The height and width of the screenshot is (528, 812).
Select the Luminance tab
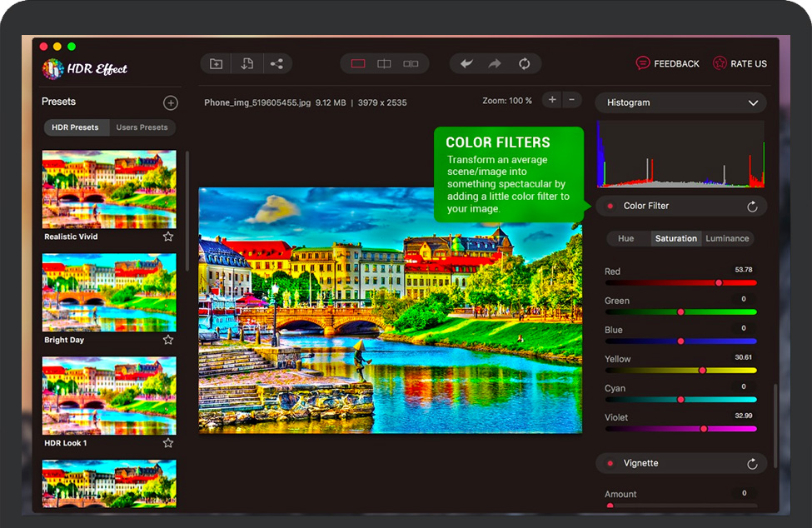727,239
